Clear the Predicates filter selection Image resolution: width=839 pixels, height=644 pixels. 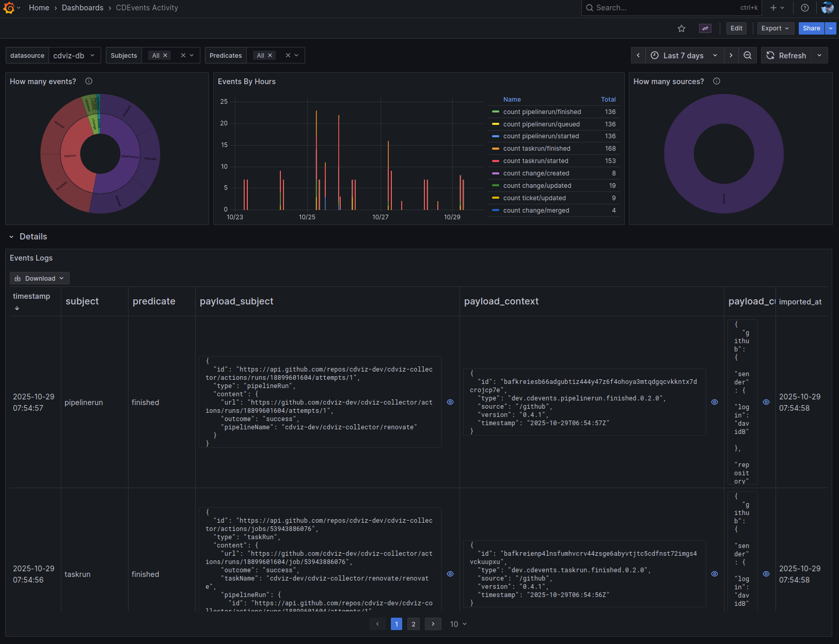click(x=288, y=55)
